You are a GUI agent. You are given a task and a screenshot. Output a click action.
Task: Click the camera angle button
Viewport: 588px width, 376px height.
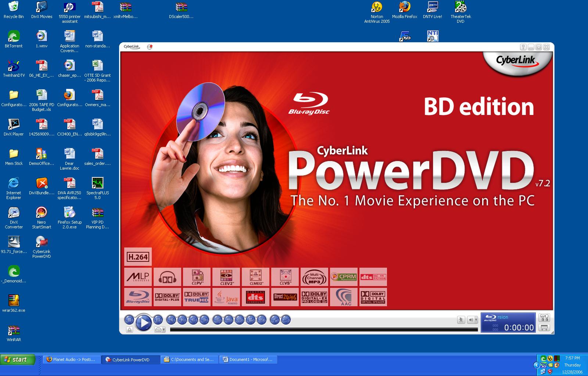250,319
